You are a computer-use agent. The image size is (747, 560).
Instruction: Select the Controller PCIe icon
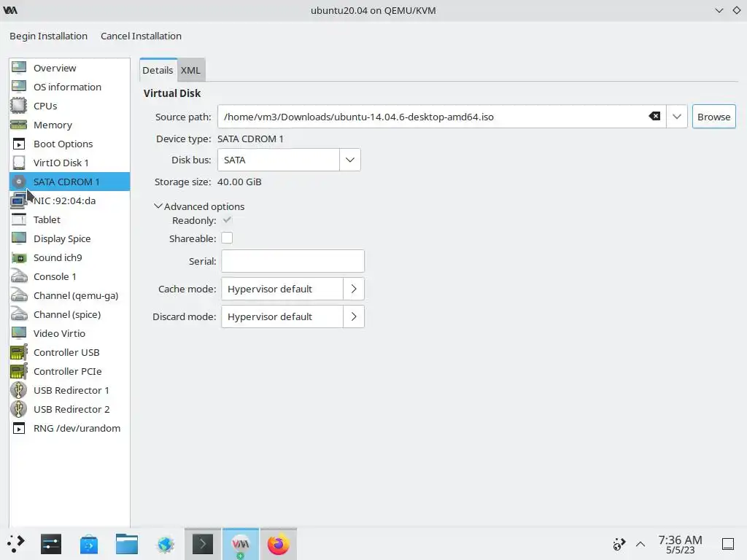coord(19,371)
